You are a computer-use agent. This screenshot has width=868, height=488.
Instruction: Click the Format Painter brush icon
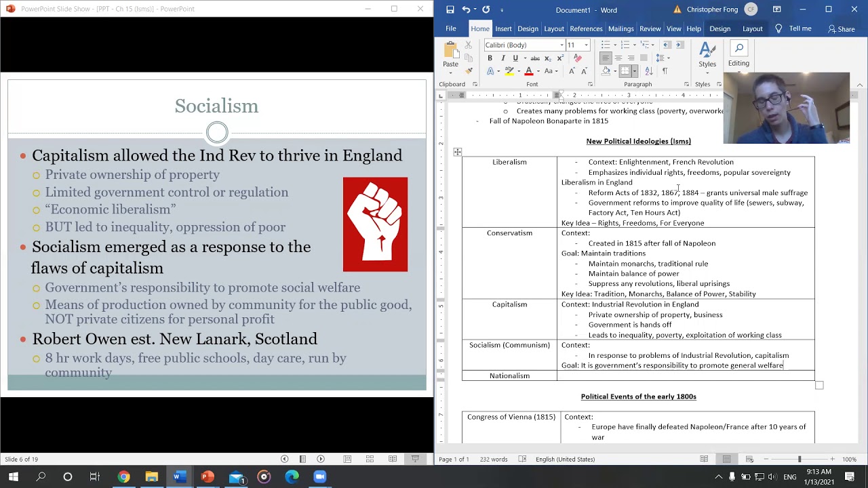[469, 70]
